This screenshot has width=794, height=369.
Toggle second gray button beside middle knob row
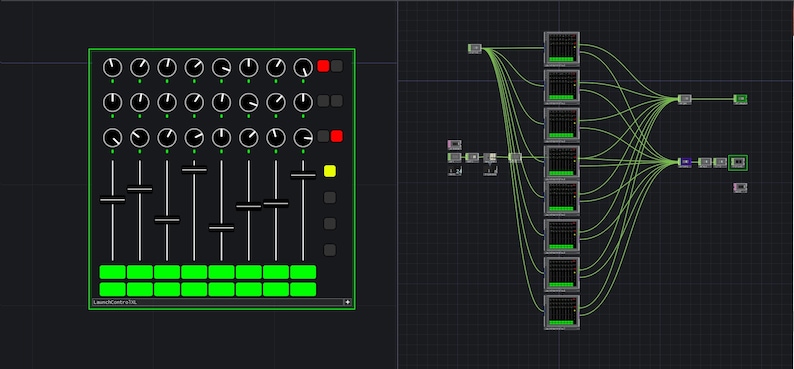pos(337,101)
